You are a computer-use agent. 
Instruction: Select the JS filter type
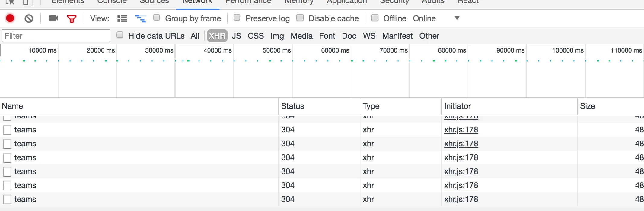pos(236,36)
